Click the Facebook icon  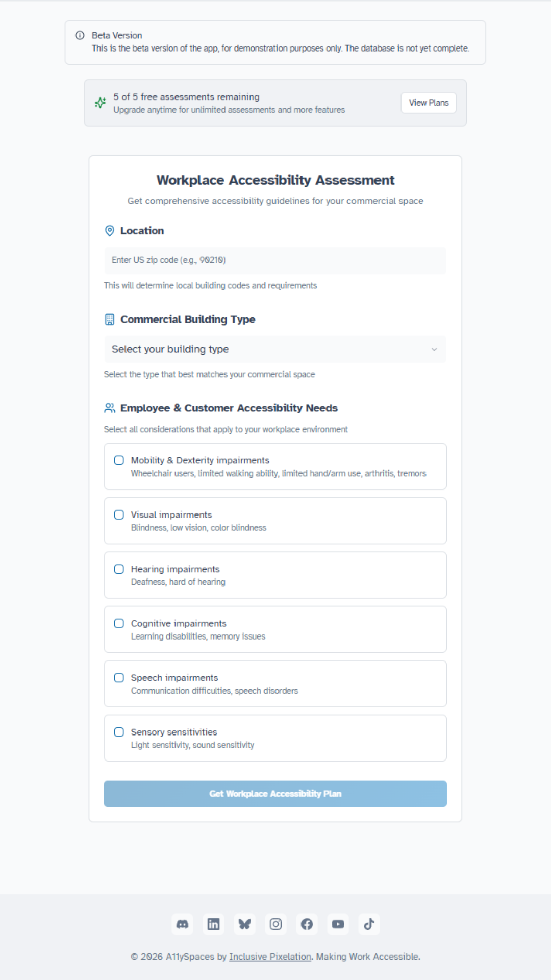coord(307,924)
